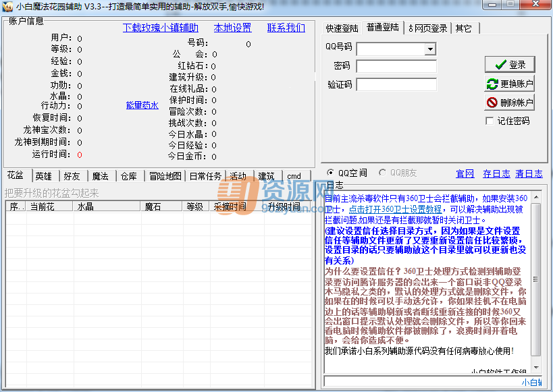Click the 水晶 column header
Viewport: 553px width, 392px height.
(x=107, y=206)
